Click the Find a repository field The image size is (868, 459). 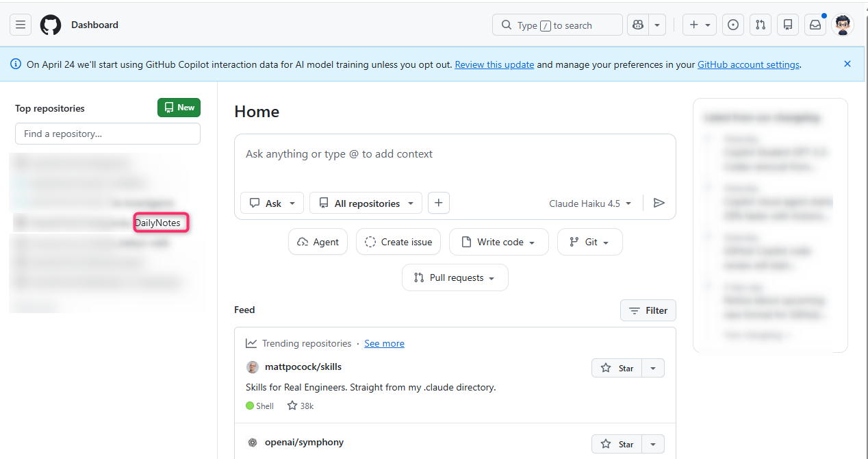coord(107,134)
